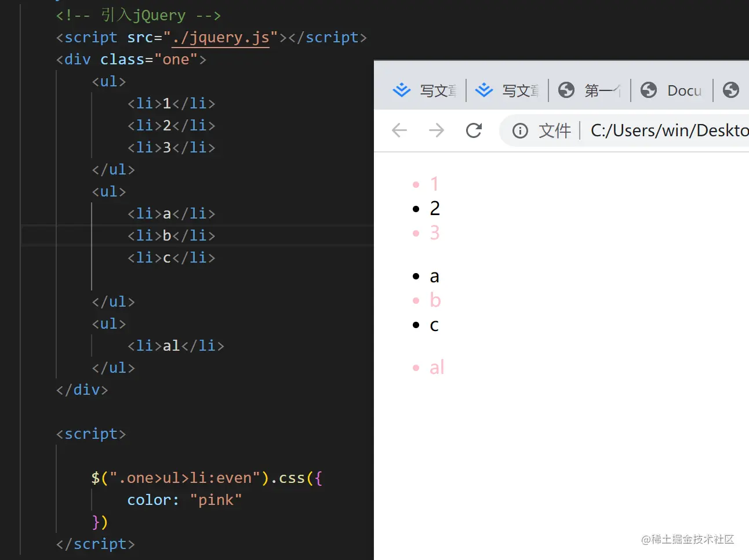This screenshot has height=560, width=749.
Task: Click the .css( method call
Action: click(x=292, y=478)
